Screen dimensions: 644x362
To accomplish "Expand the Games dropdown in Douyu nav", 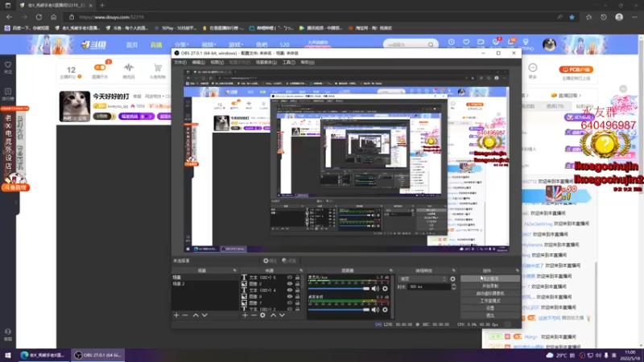I will pos(236,45).
